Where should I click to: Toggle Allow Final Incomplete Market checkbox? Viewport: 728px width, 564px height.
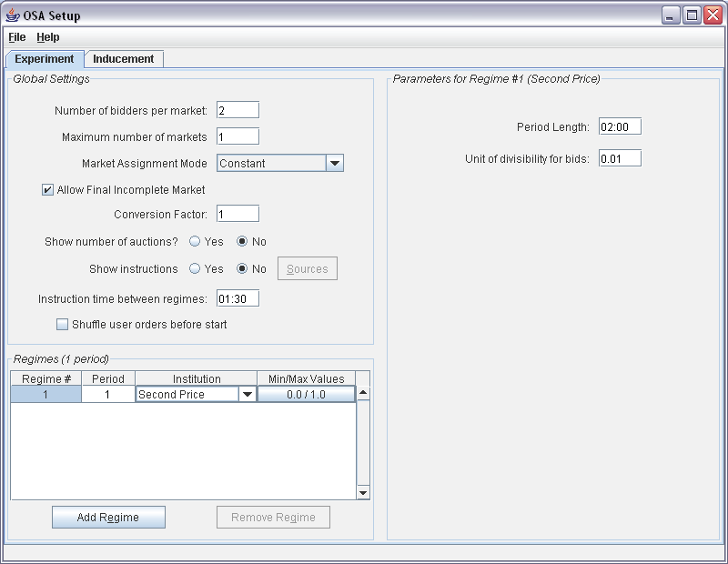click(48, 190)
